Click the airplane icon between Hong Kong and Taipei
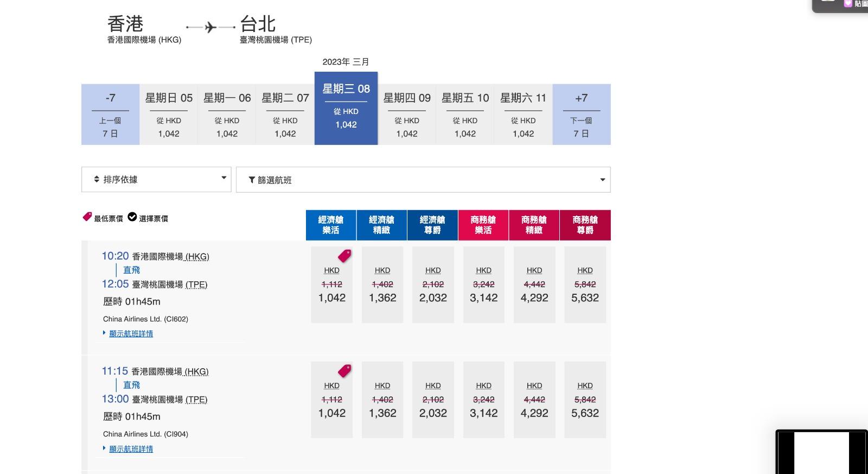868x474 pixels. (210, 27)
